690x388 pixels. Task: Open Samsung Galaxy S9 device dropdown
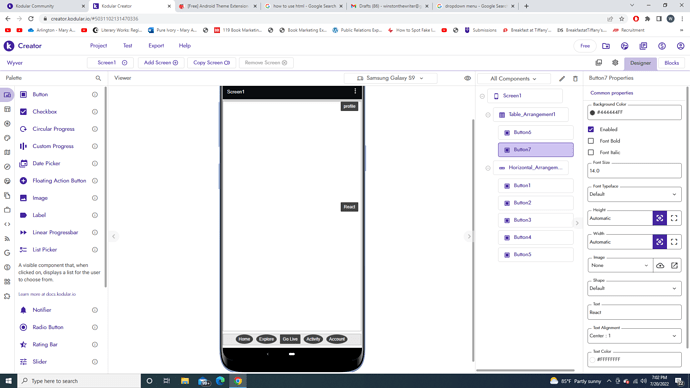coord(390,78)
